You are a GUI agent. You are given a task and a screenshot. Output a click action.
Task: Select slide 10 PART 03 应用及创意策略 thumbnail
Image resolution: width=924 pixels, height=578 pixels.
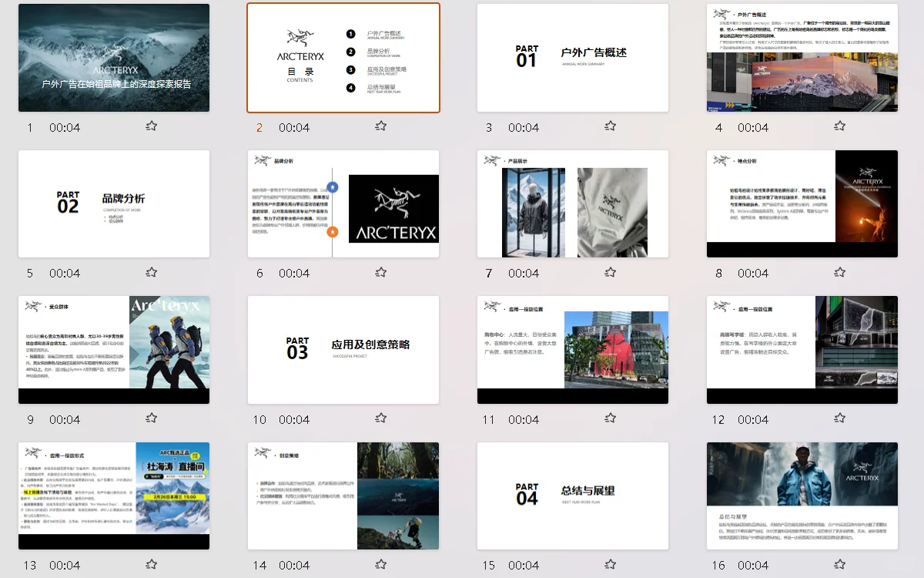pos(343,350)
